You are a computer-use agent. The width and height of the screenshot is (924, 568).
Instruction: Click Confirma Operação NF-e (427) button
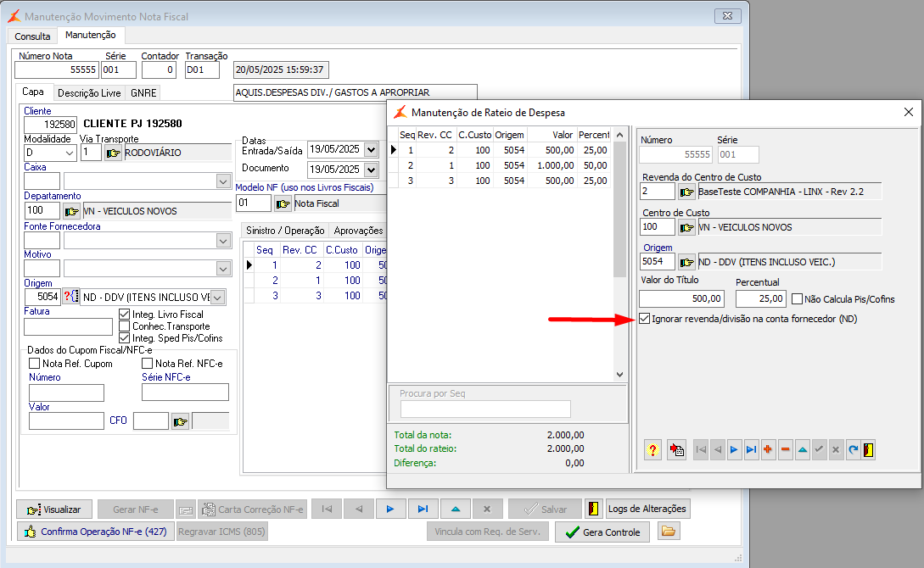click(x=96, y=532)
